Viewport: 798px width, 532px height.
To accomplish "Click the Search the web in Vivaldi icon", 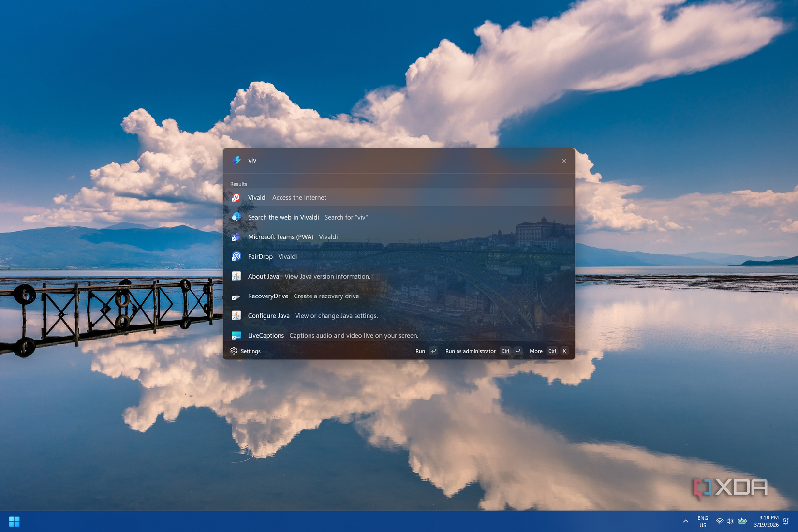I will pos(236,217).
